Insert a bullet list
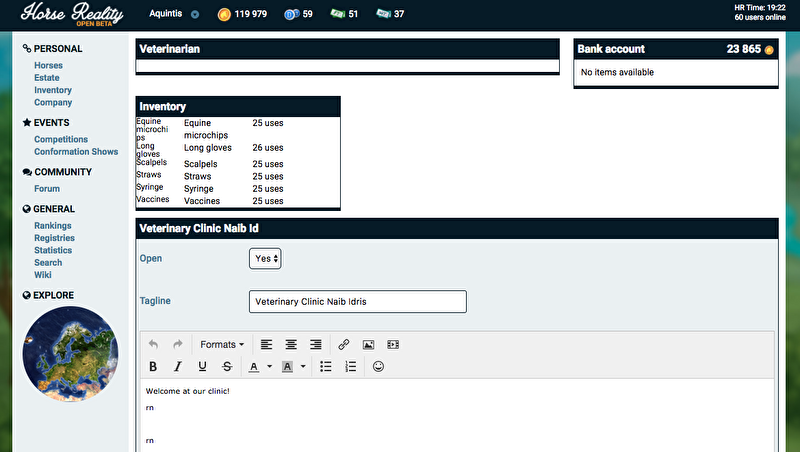Image resolution: width=800 pixels, height=452 pixels. 325,367
